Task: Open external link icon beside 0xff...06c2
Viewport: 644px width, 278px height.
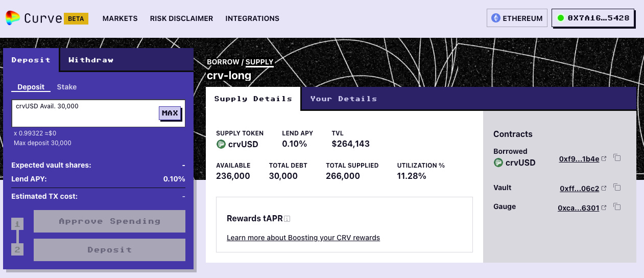Action: coord(604,189)
